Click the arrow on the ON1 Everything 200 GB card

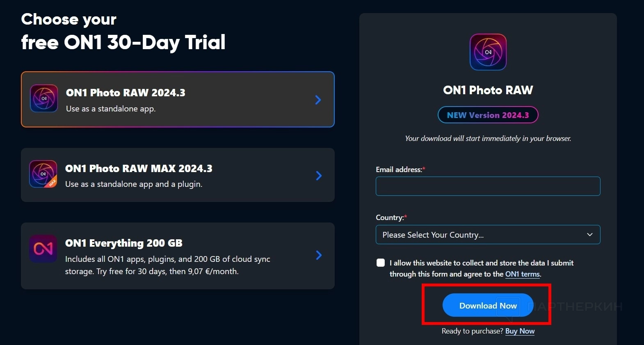click(x=319, y=255)
